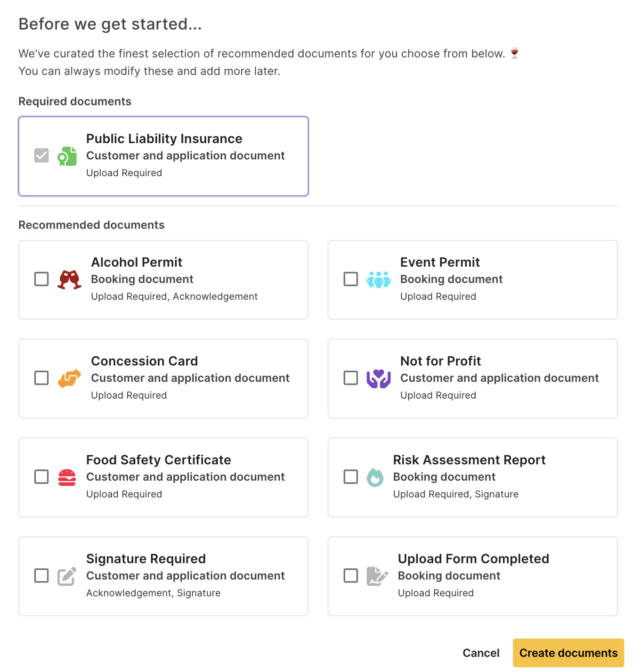Enable the Signature Required checkbox
633x672 pixels.
click(41, 576)
